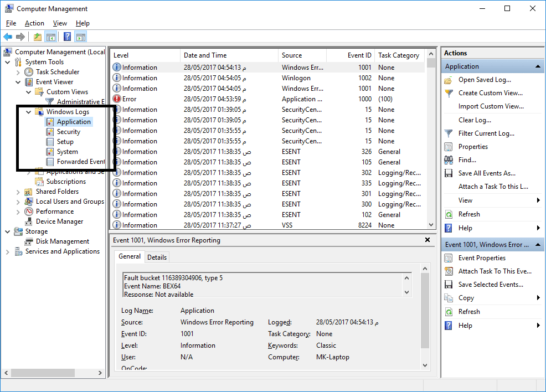The image size is (546, 392).
Task: Expand the View submenu arrow in Actions
Action: pyautogui.click(x=538, y=200)
